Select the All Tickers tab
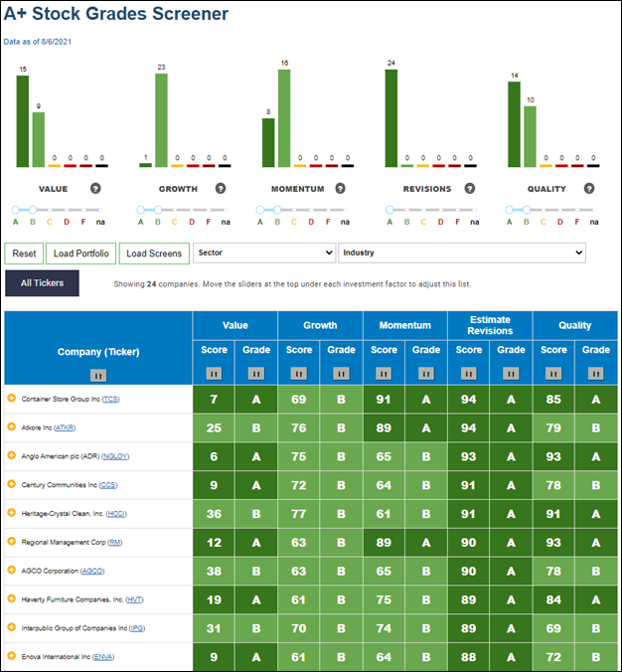The width and height of the screenshot is (622, 672). point(42,283)
